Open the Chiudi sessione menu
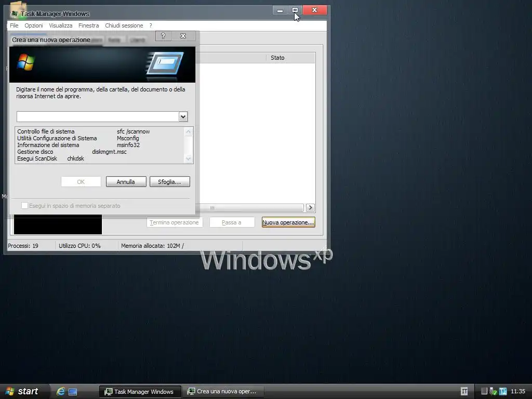 click(124, 25)
